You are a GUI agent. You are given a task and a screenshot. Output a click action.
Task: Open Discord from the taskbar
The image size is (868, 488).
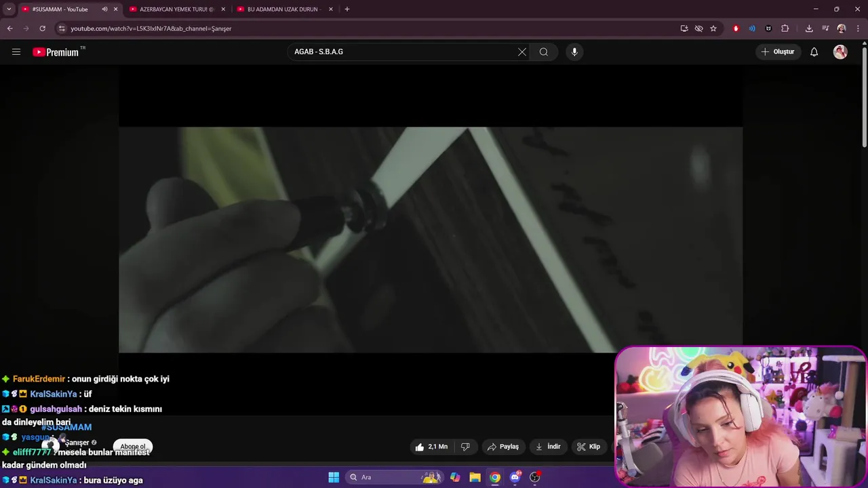pos(515,477)
